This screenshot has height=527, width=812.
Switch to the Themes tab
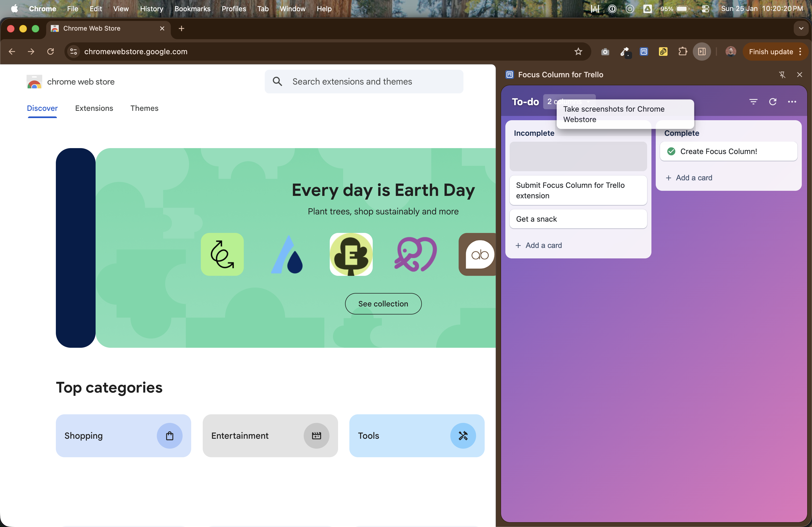(x=144, y=108)
